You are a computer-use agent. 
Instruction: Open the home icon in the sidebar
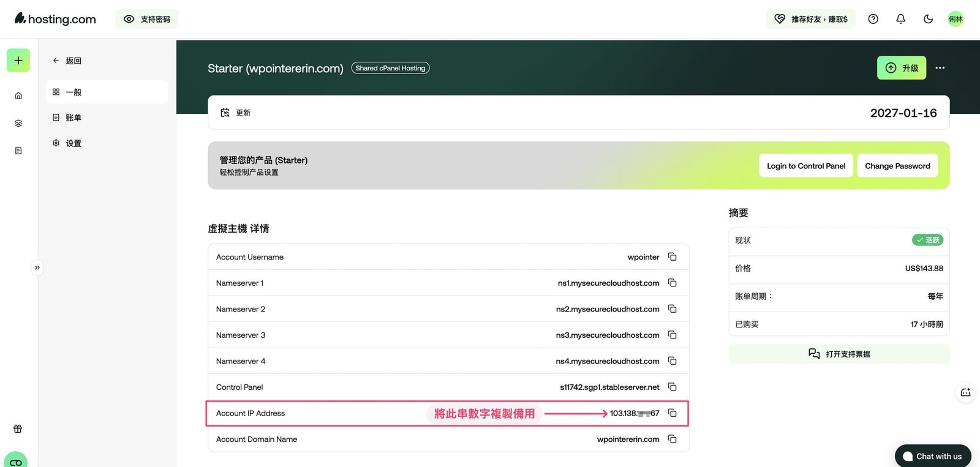point(18,95)
